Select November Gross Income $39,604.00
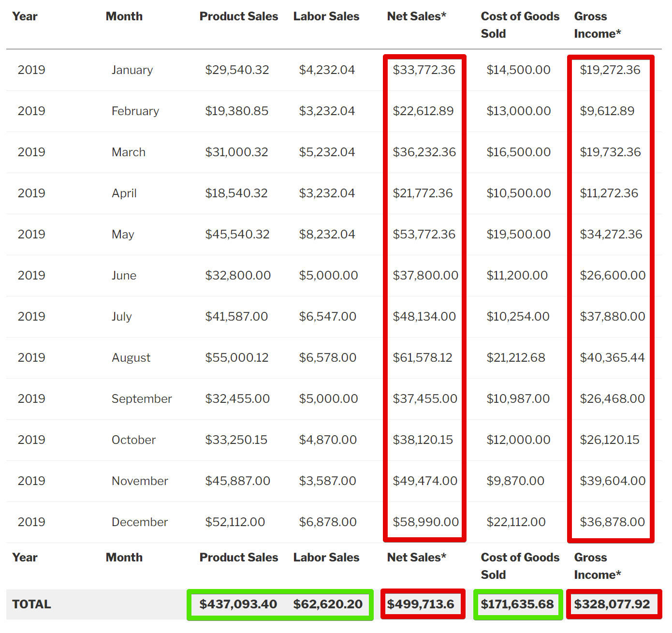 (613, 481)
